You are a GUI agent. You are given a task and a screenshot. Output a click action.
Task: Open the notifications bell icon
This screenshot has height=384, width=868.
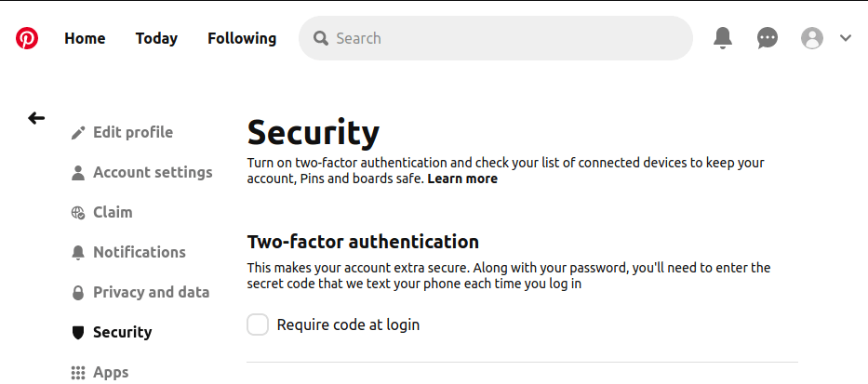723,38
